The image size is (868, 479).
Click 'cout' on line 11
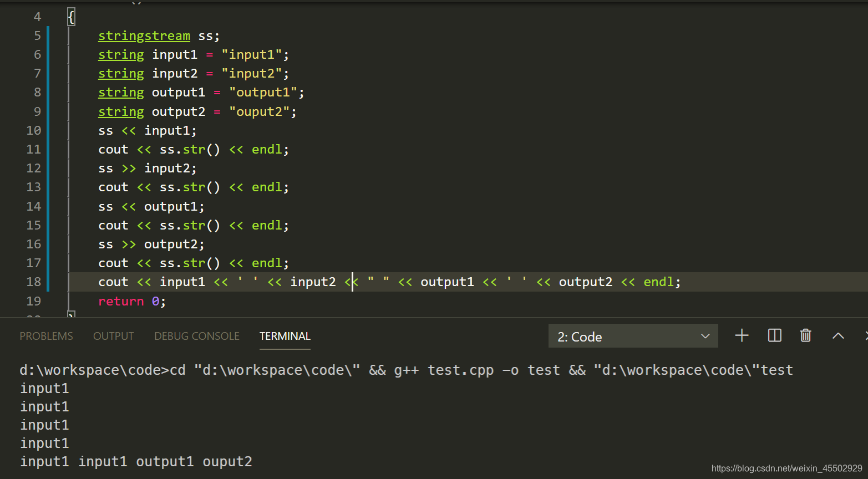tap(113, 150)
